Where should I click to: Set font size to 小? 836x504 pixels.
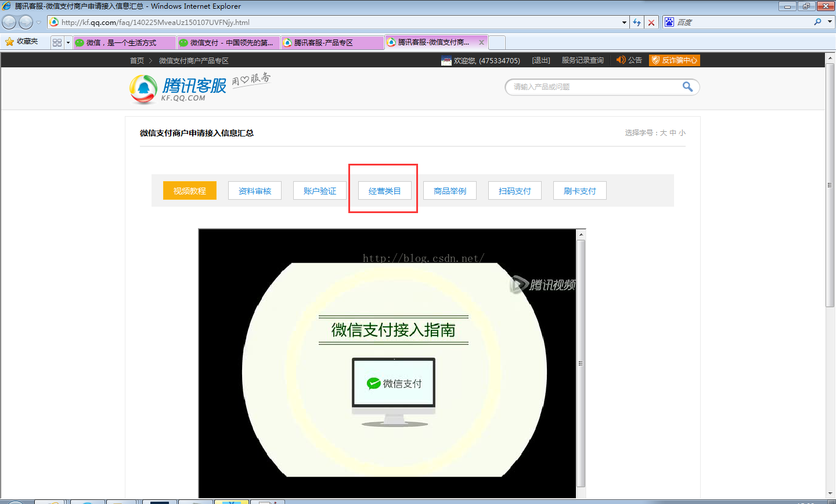pos(682,133)
